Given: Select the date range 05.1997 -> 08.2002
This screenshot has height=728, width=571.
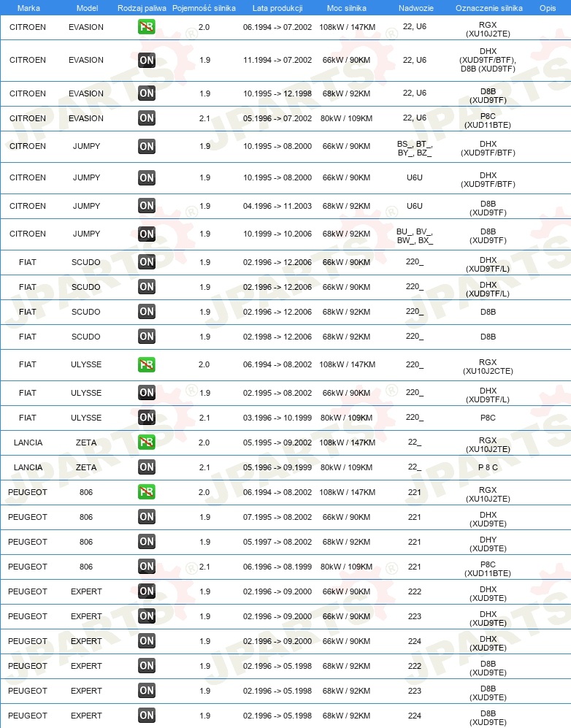Looking at the screenshot, I should [x=277, y=542].
